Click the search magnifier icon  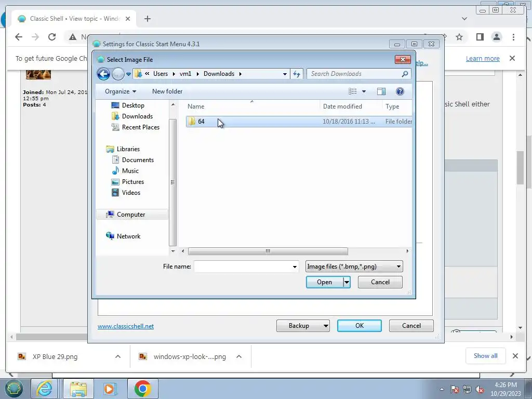[405, 74]
